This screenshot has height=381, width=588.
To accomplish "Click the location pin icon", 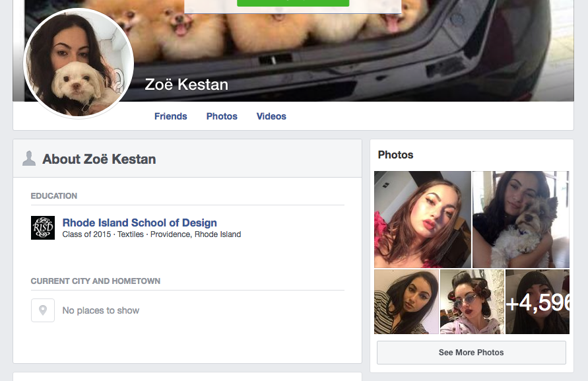I will (x=43, y=310).
